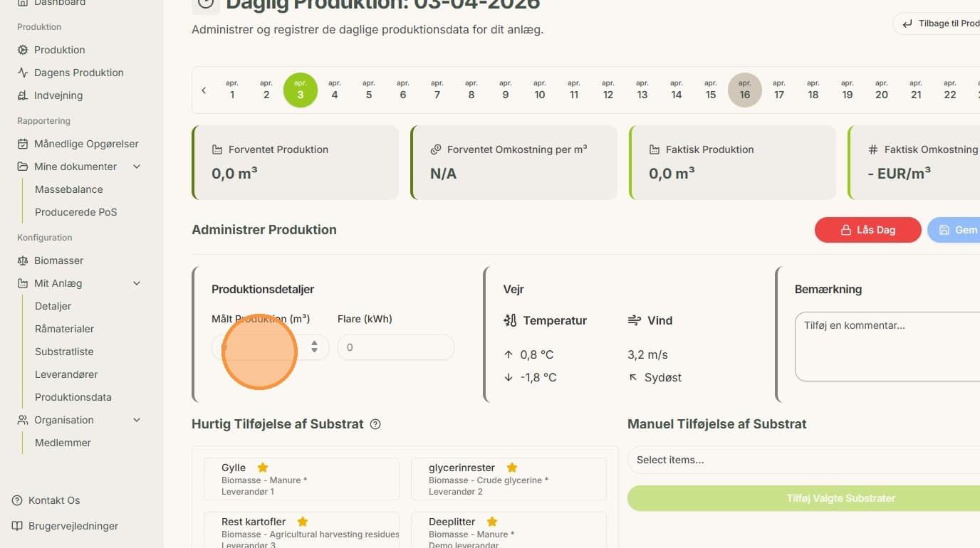
Task: Open the Select items dropdown
Action: pos(803,460)
